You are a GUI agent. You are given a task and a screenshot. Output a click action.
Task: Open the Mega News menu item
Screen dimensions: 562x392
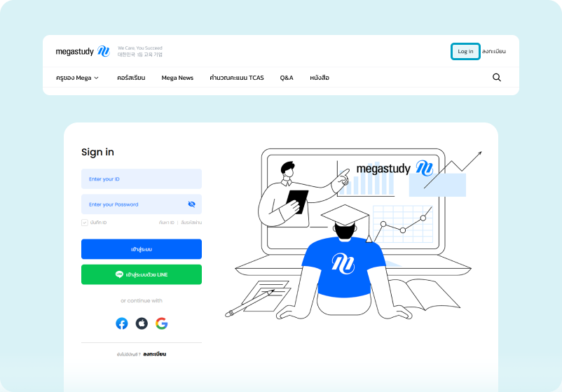[x=177, y=78]
